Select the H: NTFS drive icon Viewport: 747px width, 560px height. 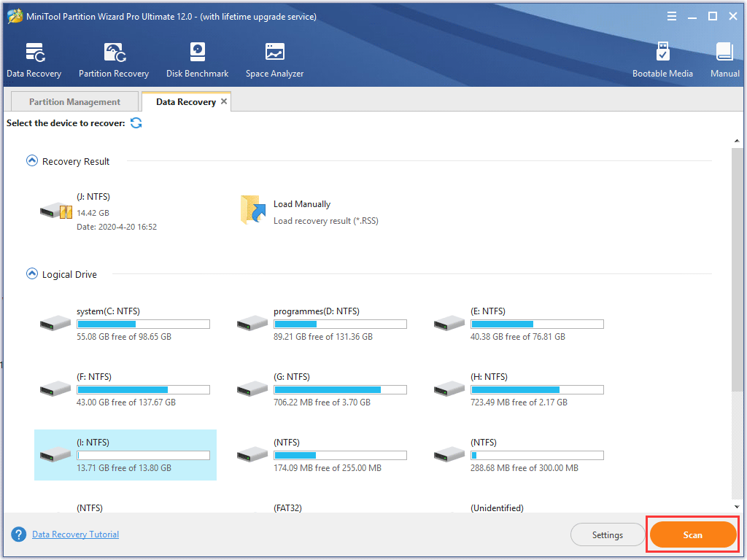click(x=449, y=389)
